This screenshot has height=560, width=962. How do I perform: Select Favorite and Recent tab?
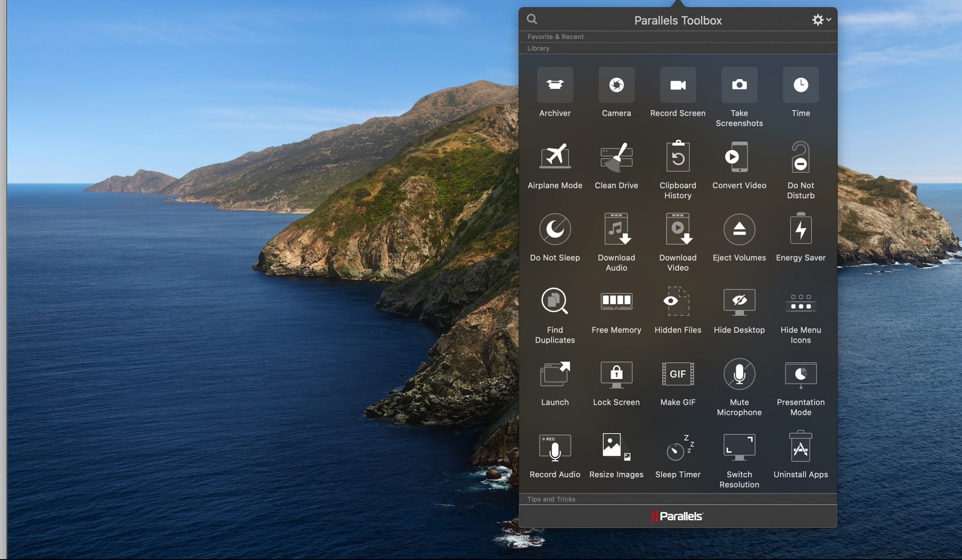pos(555,37)
